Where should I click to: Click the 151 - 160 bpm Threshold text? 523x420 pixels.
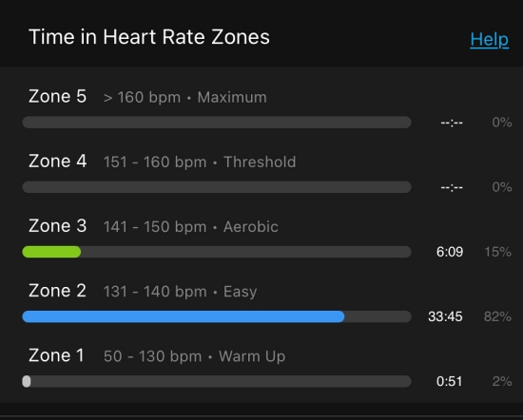point(200,162)
